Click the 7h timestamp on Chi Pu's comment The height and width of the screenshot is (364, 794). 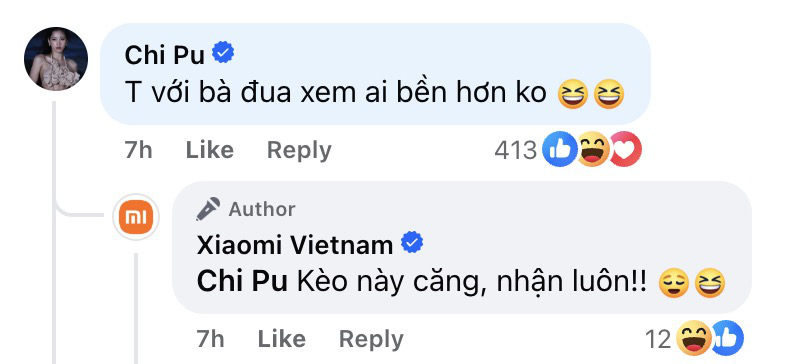[138, 150]
